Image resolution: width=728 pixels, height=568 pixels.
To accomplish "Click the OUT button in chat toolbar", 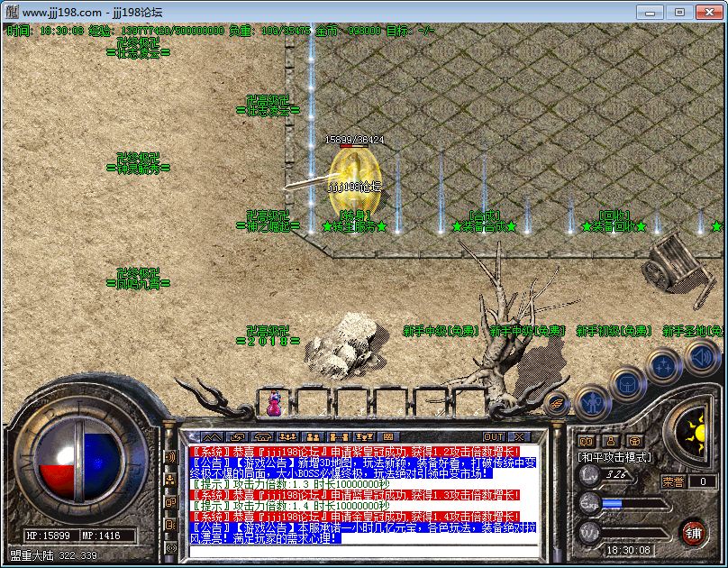I will click(493, 436).
